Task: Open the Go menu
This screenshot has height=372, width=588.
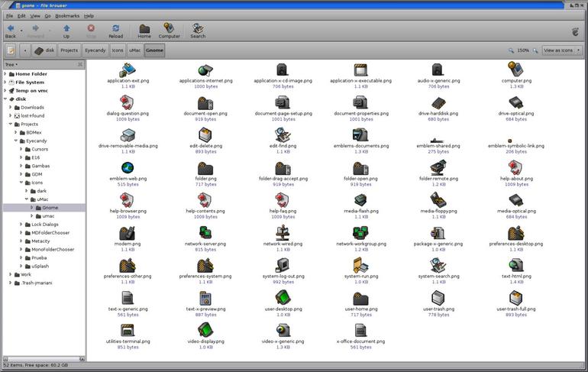Action: 47,16
